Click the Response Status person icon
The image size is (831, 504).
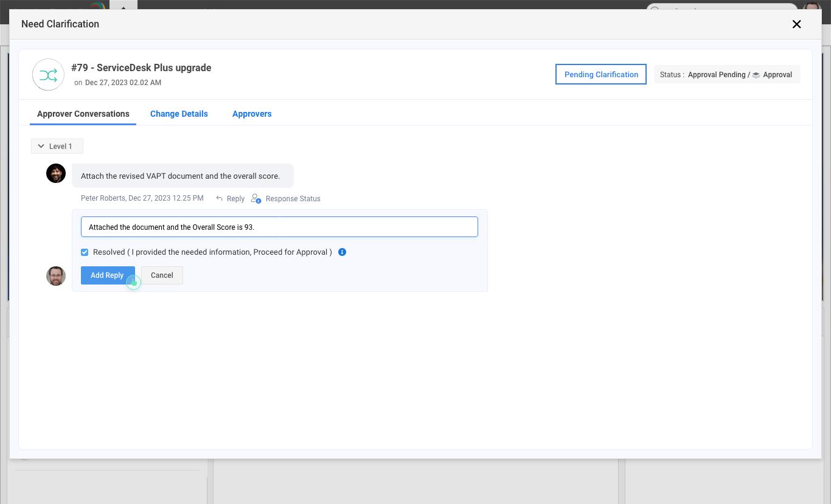tap(256, 198)
